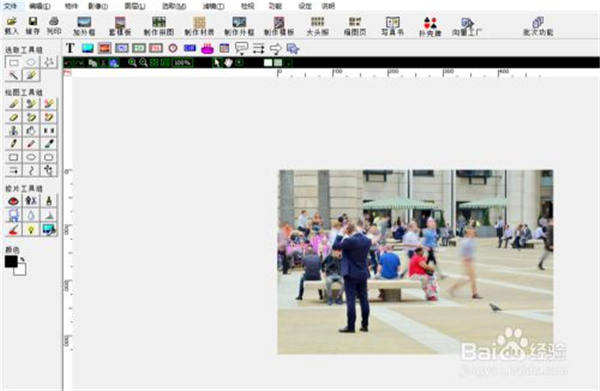Select the arrow pointer in black toolbar
Image resolution: width=600 pixels, height=391 pixels.
tap(217, 62)
